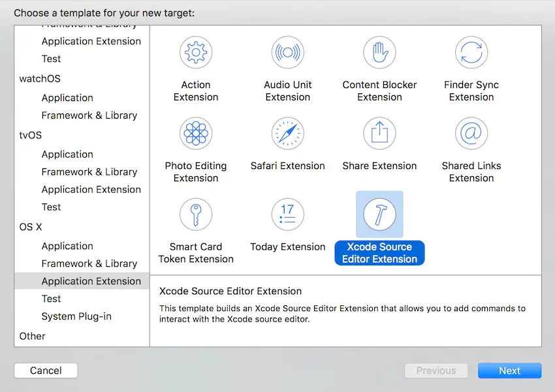Select Framework & Library under watchOS
555x392 pixels.
[89, 115]
